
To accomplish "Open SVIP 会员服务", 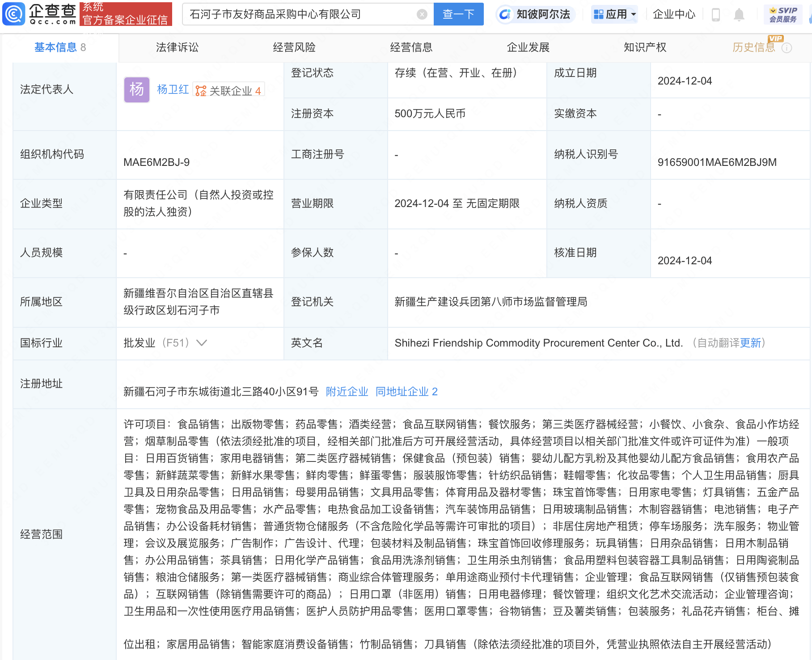I will pyautogui.click(x=783, y=14).
